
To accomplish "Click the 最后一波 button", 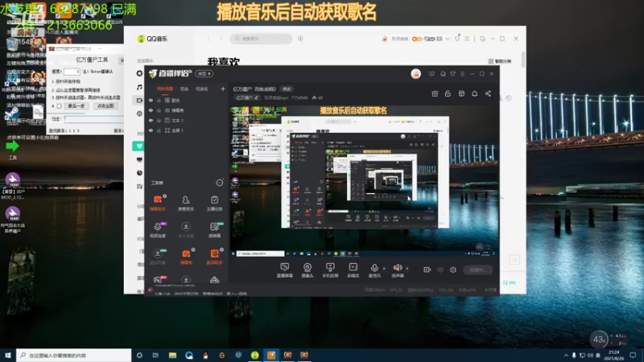I will pyautogui.click(x=76, y=106).
